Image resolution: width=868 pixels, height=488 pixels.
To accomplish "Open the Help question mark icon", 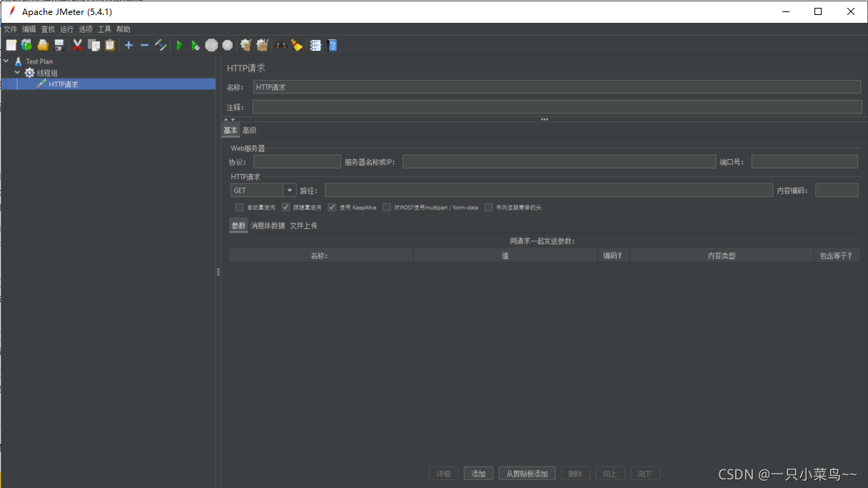I will coord(332,45).
